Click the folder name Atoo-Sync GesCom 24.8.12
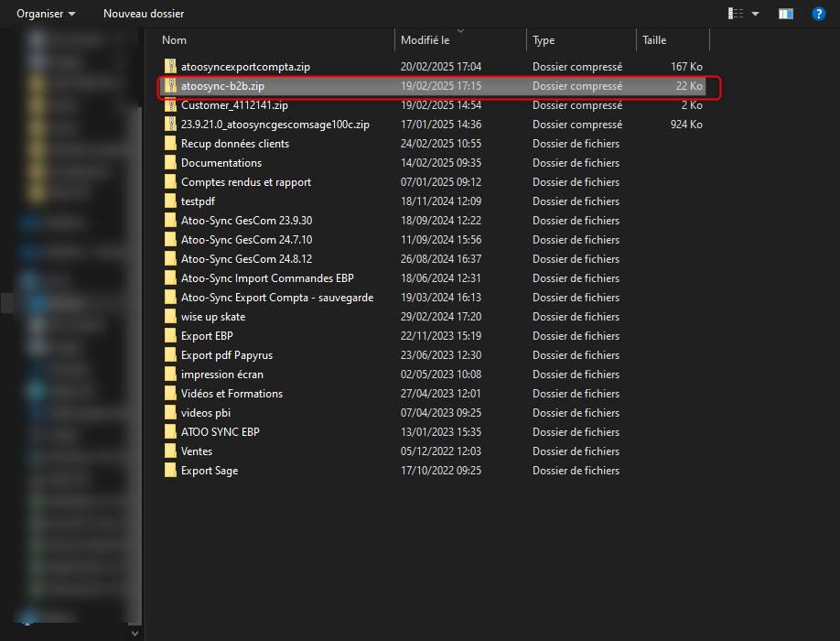Viewport: 840px width, 641px height. point(246,259)
